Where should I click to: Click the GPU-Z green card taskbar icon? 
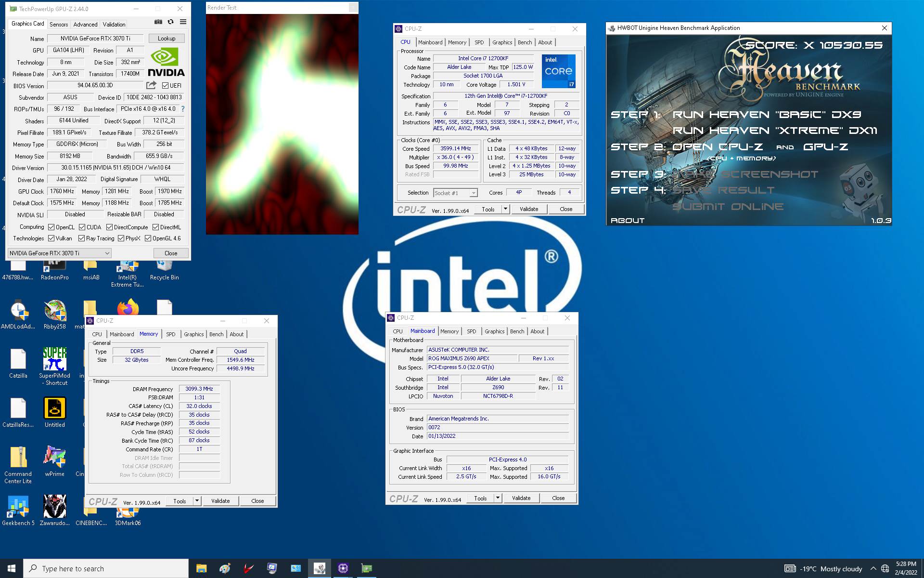pos(367,568)
